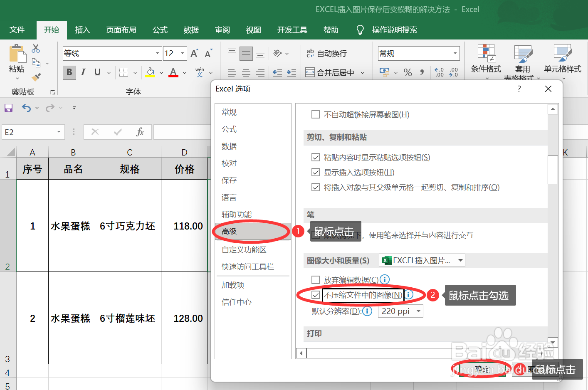Switch to the 公式 tab
The image size is (588, 390).
160,30
